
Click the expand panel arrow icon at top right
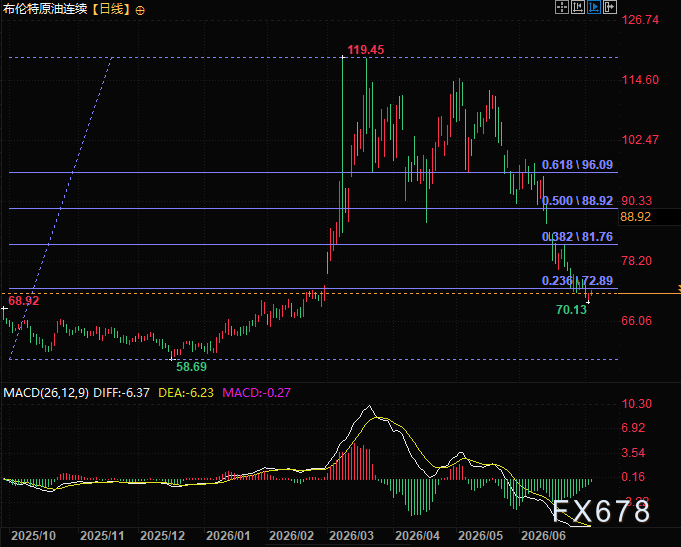click(610, 7)
